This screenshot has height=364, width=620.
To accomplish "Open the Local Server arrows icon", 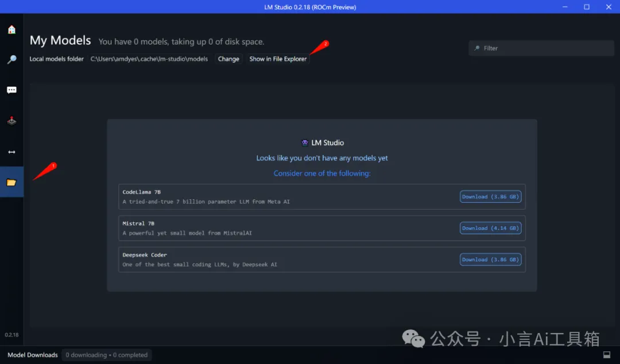I will click(11, 152).
